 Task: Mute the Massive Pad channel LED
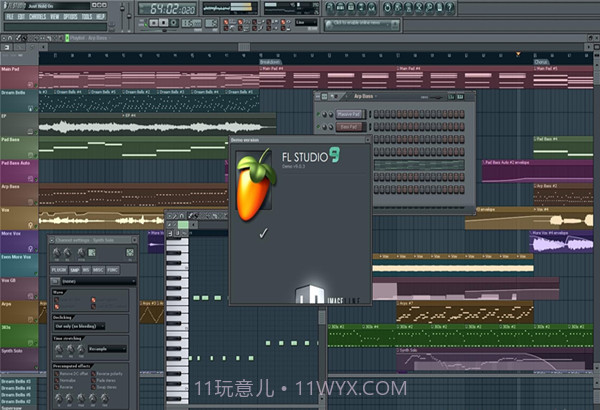[318, 114]
